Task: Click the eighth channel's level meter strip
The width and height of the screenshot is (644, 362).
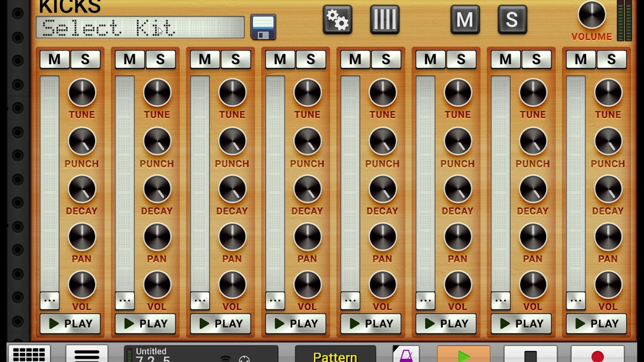Action: (x=576, y=184)
